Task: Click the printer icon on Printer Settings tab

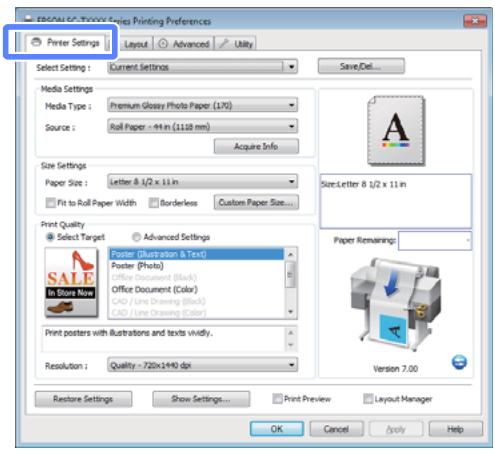Action: 36,42
